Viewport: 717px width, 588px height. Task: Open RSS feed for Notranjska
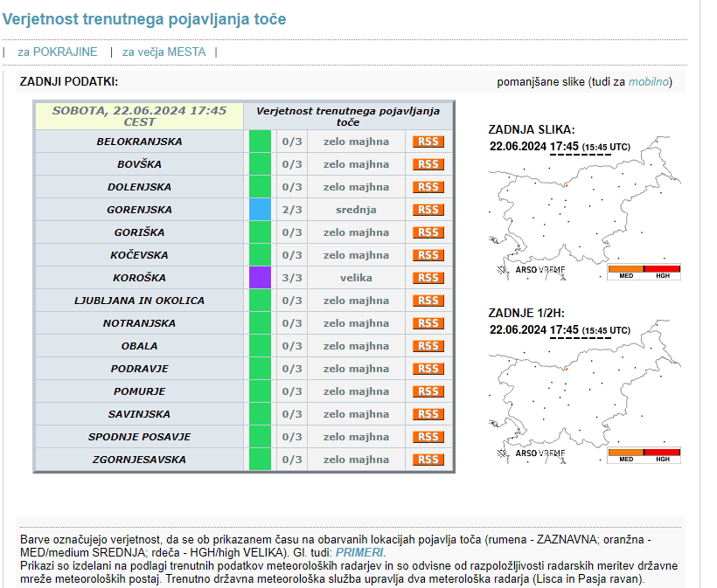(428, 323)
